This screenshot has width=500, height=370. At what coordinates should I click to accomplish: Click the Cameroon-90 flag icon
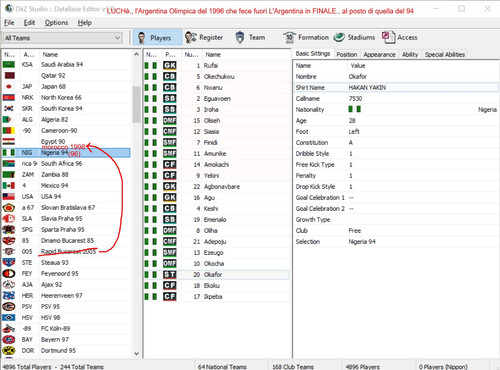pyautogui.click(x=9, y=130)
